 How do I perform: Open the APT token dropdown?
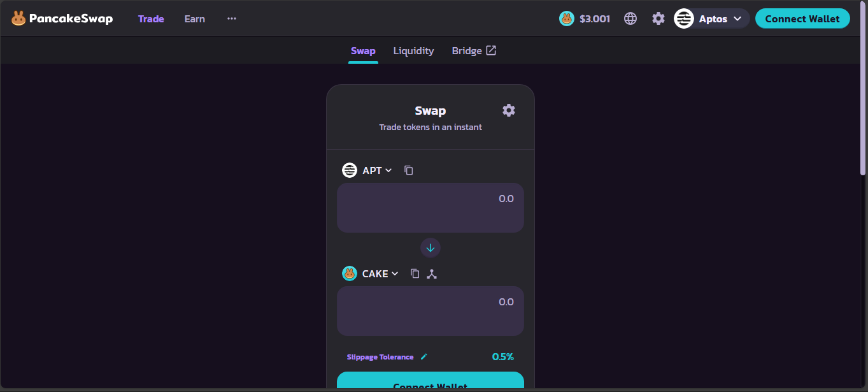click(367, 170)
